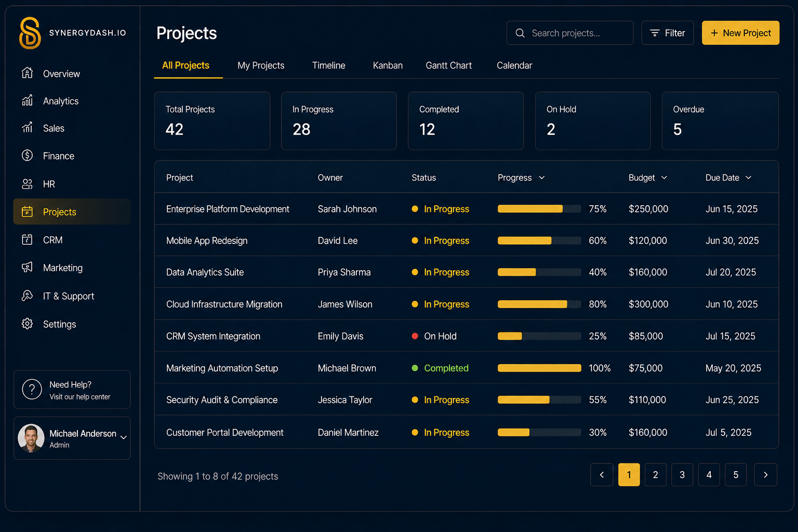Click the help question mark icon
798x532 pixels.
click(x=32, y=389)
